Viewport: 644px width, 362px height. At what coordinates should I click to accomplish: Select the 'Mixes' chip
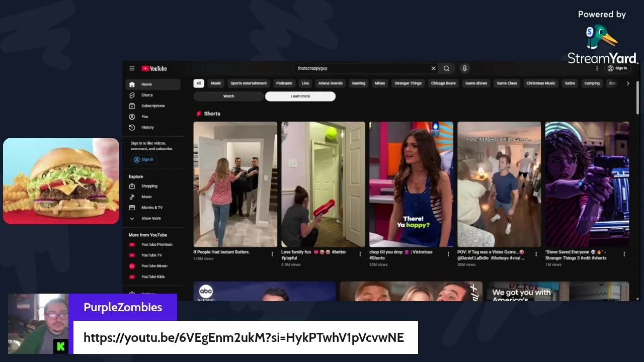[380, 83]
